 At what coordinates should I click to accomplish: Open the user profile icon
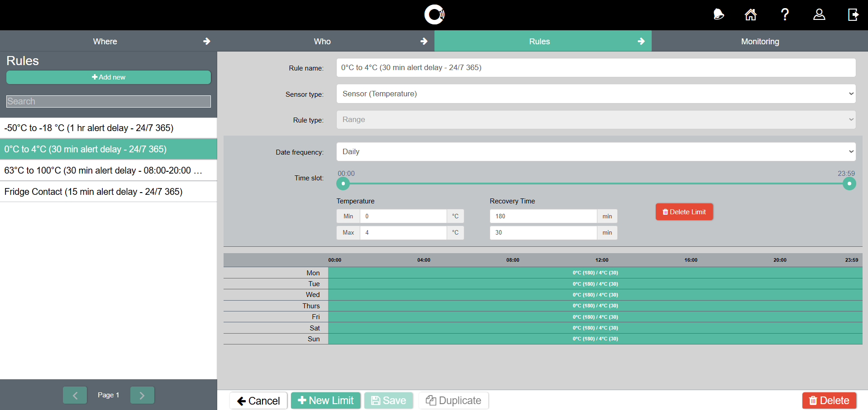click(819, 14)
